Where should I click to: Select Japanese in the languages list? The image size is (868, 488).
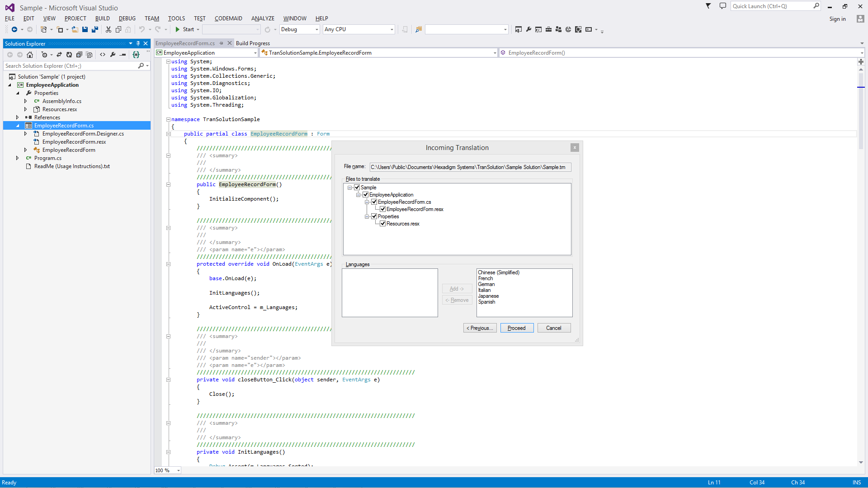coord(488,296)
